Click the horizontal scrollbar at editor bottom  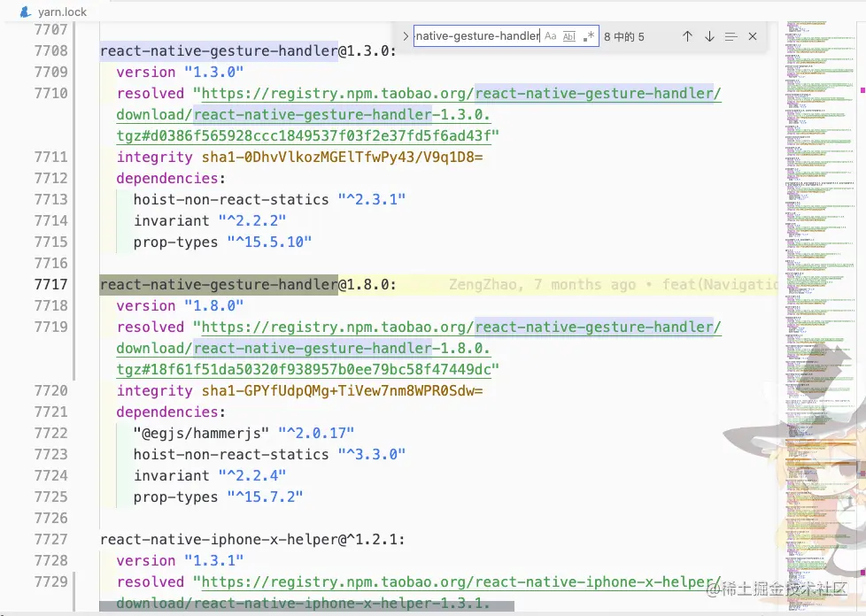(x=306, y=606)
